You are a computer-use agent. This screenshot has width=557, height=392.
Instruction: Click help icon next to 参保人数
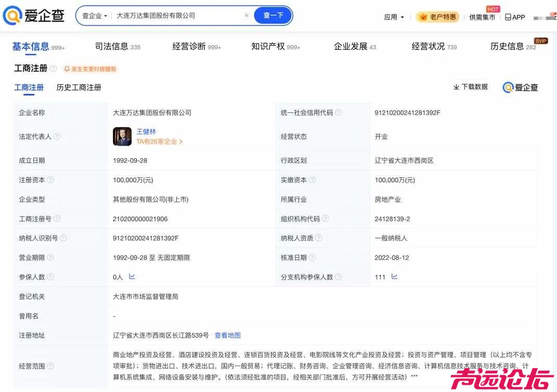(x=50, y=277)
